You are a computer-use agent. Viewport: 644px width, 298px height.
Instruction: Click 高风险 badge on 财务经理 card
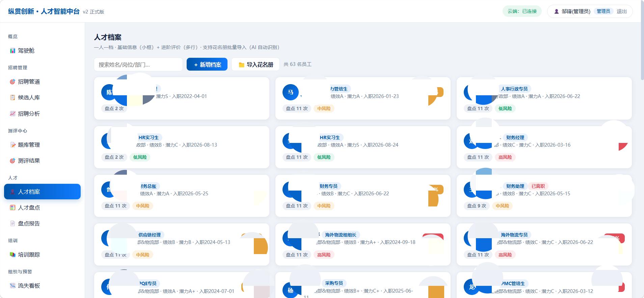click(x=505, y=157)
